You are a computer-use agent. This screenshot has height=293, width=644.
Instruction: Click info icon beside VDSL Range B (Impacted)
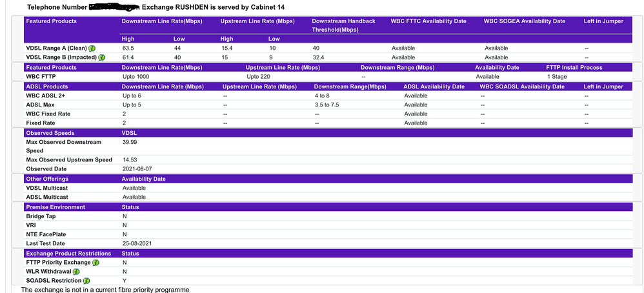[101, 57]
